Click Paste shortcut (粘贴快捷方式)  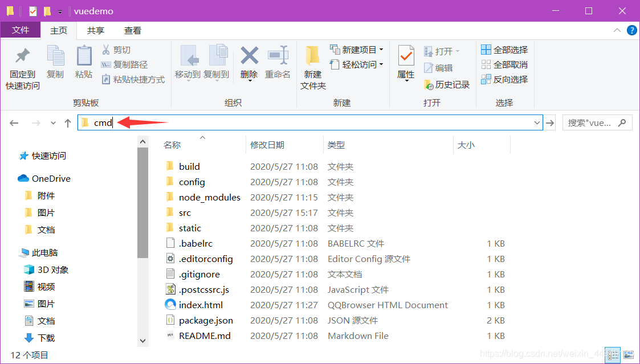click(x=133, y=79)
